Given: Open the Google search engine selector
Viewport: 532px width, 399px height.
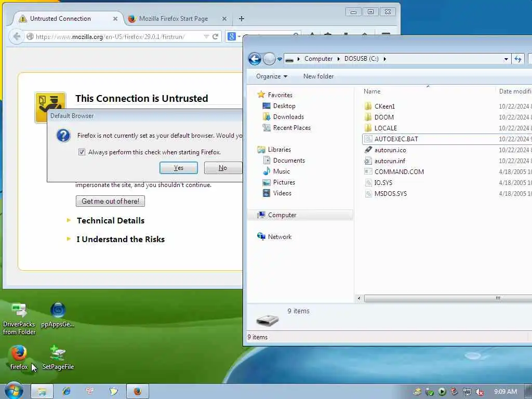Looking at the screenshot, I should point(233,36).
